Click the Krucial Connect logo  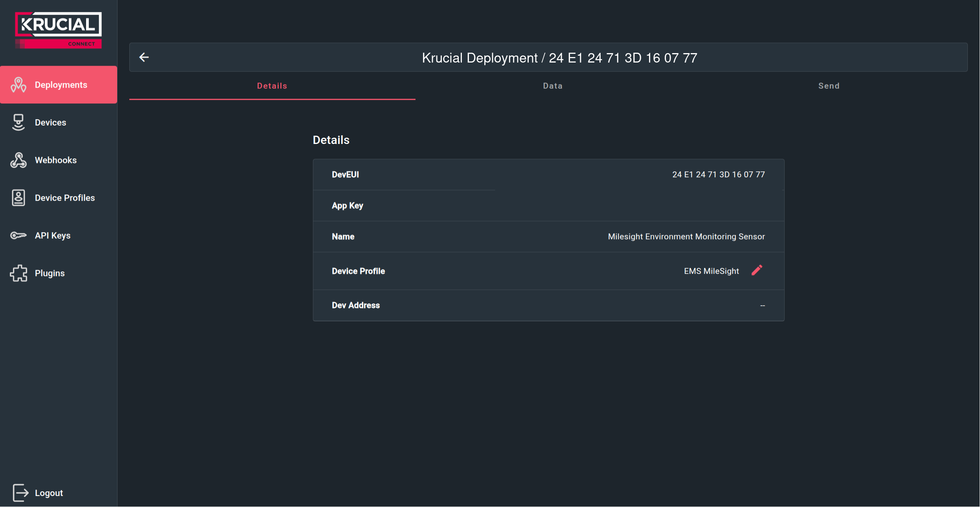(x=58, y=30)
